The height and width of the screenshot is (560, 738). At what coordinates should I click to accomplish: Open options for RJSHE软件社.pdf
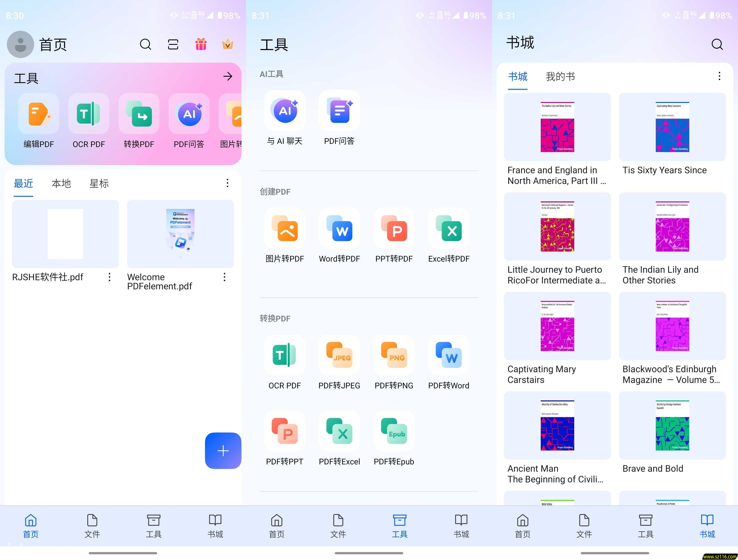[109, 277]
